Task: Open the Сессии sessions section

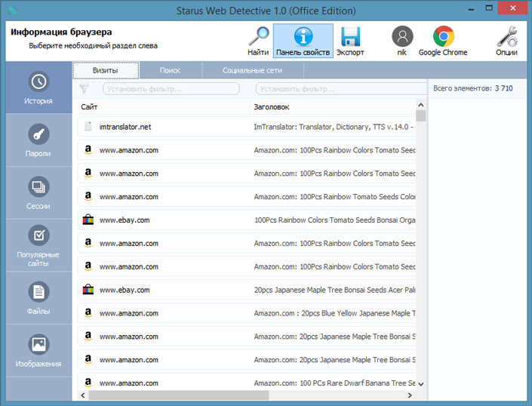Action: 38,192
